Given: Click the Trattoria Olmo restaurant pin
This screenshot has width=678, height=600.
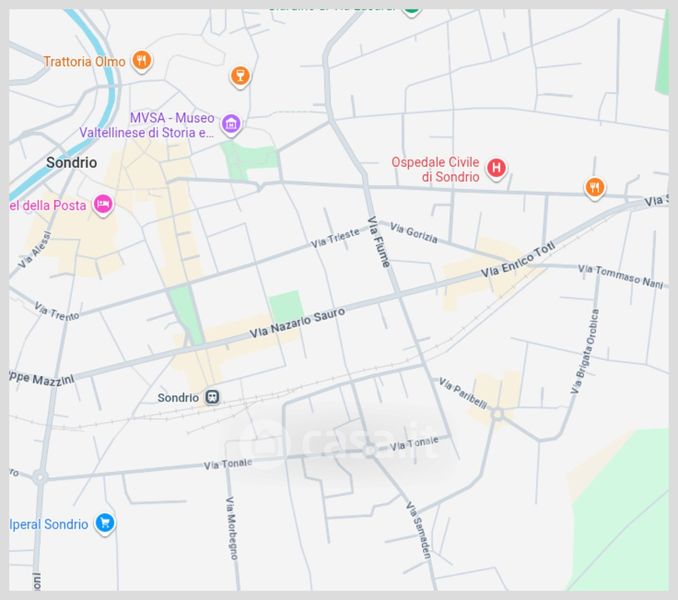Looking at the screenshot, I should point(143,61).
